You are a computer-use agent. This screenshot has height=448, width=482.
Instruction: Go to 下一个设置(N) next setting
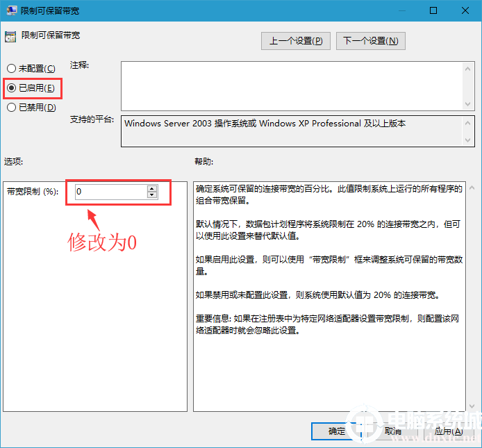371,41
